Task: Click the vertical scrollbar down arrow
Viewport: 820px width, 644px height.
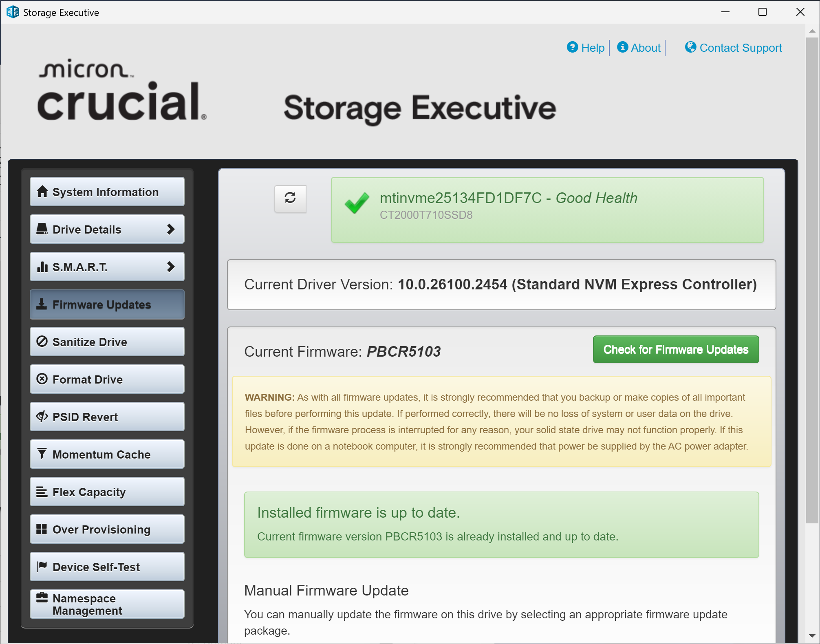Action: point(812,636)
